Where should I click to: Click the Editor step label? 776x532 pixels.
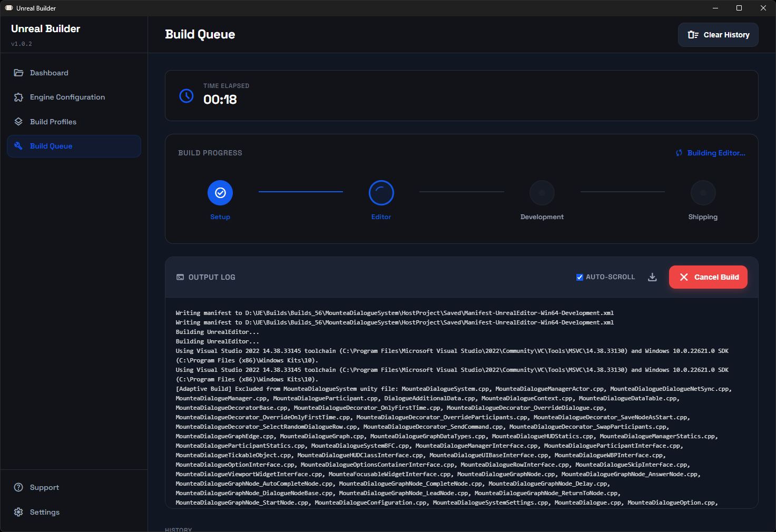(x=381, y=217)
